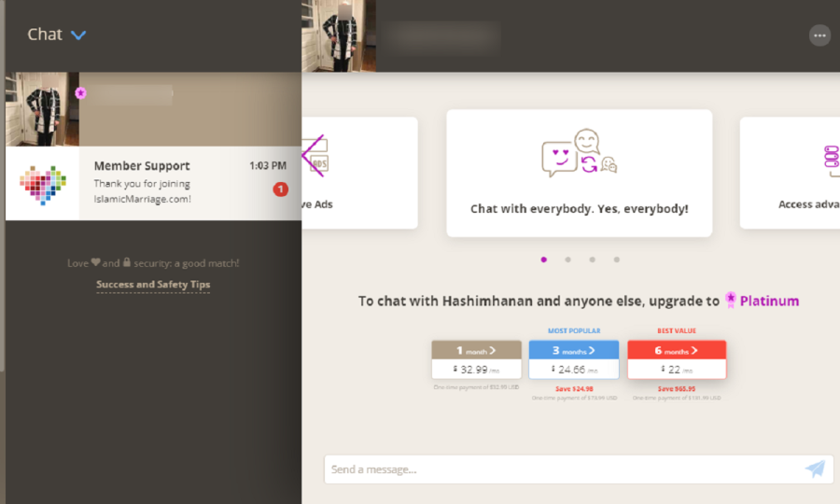Screen dimensions: 840x504
Task: Open the conversation with the platinum member
Action: click(x=153, y=109)
